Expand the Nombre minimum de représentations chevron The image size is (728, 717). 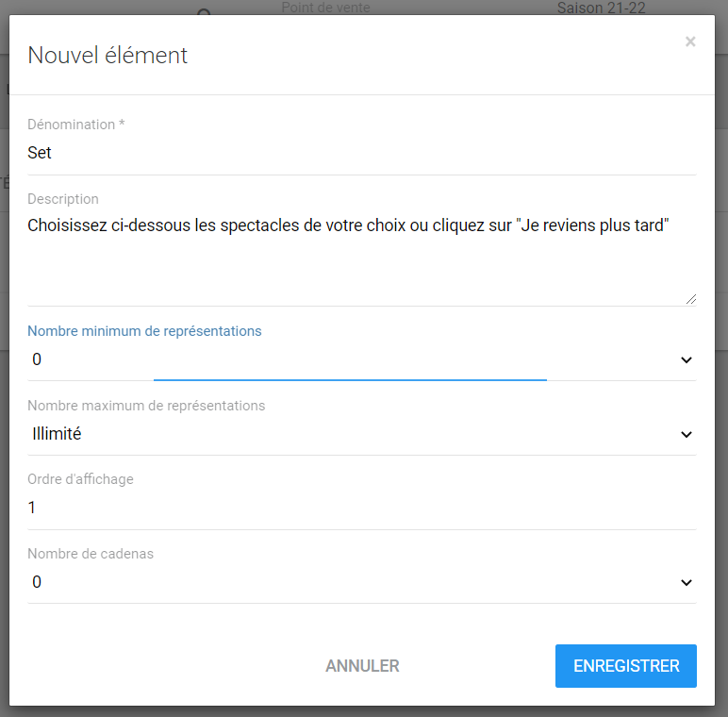687,359
